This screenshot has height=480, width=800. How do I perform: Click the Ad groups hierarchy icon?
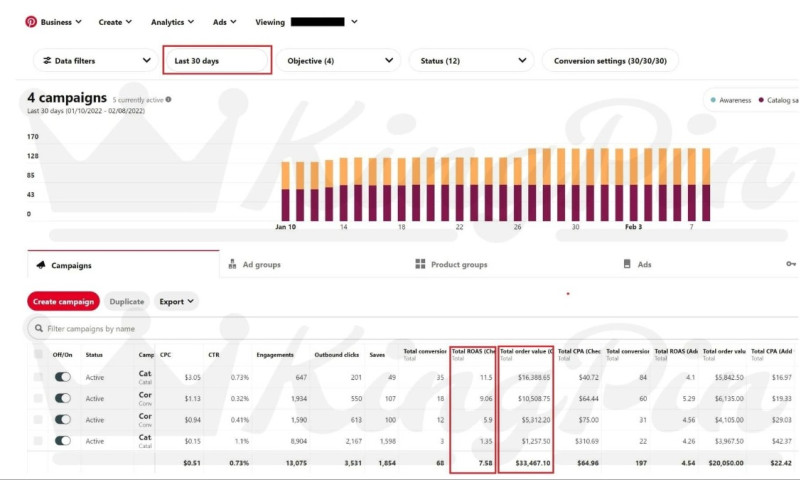pos(232,265)
